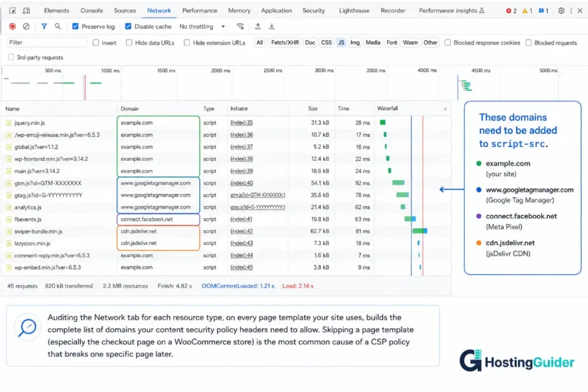The height and width of the screenshot is (392, 588).
Task: Filter requests by Font
Action: point(392,42)
